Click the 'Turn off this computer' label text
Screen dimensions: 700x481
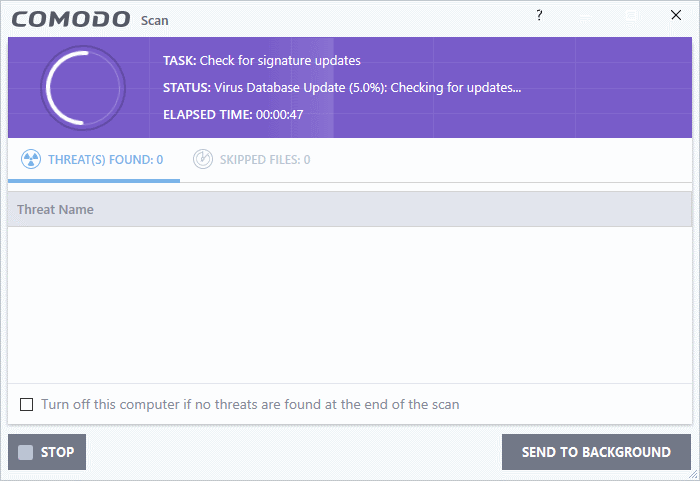click(x=250, y=404)
